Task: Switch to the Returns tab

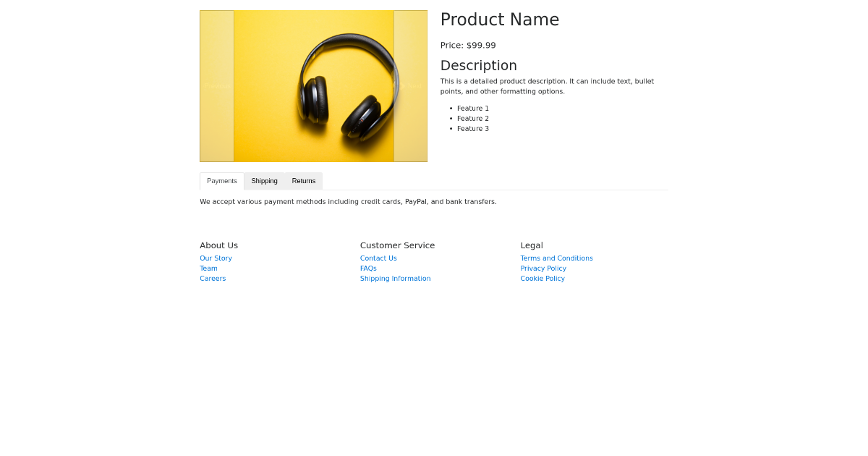Action: click(x=304, y=181)
